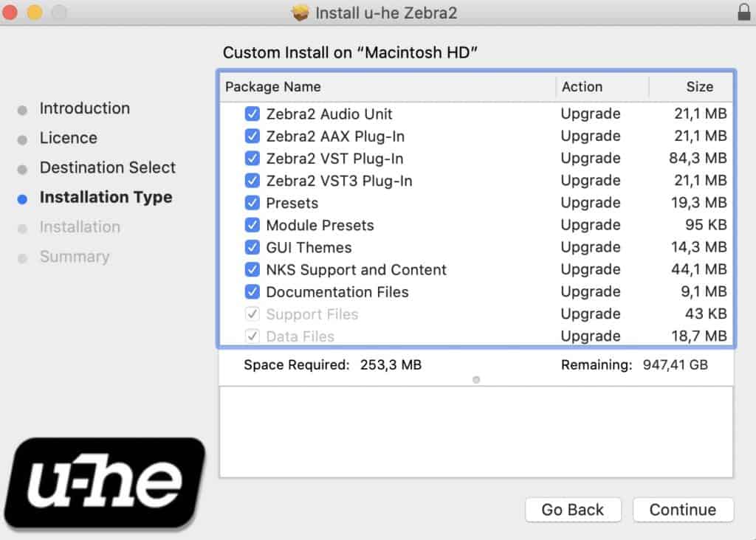Click Upgrade action for Zebra2 Audio Unit
The height and width of the screenshot is (540, 756).
pos(591,114)
